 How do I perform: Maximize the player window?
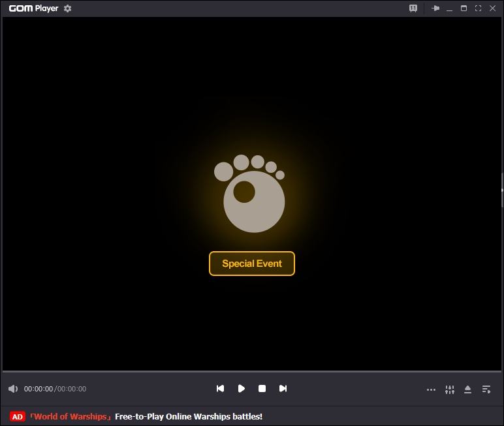[x=464, y=8]
